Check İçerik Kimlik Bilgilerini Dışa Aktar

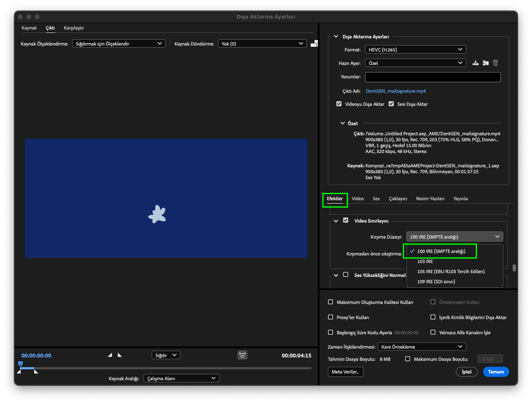point(433,317)
